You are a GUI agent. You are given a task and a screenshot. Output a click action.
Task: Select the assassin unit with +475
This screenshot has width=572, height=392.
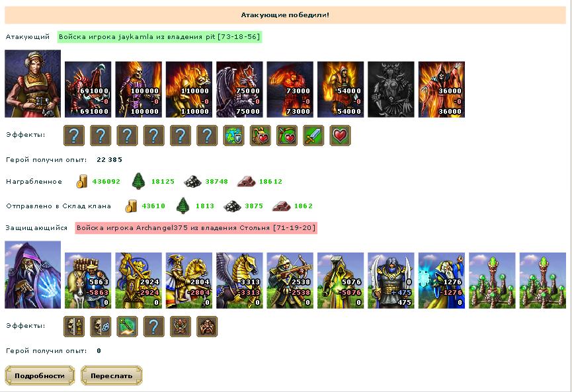pos(391,280)
